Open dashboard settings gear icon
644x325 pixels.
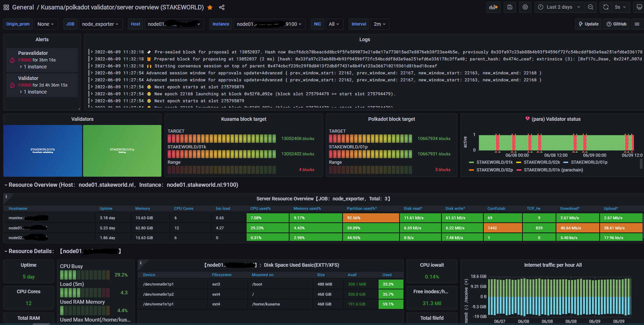pyautogui.click(x=525, y=7)
